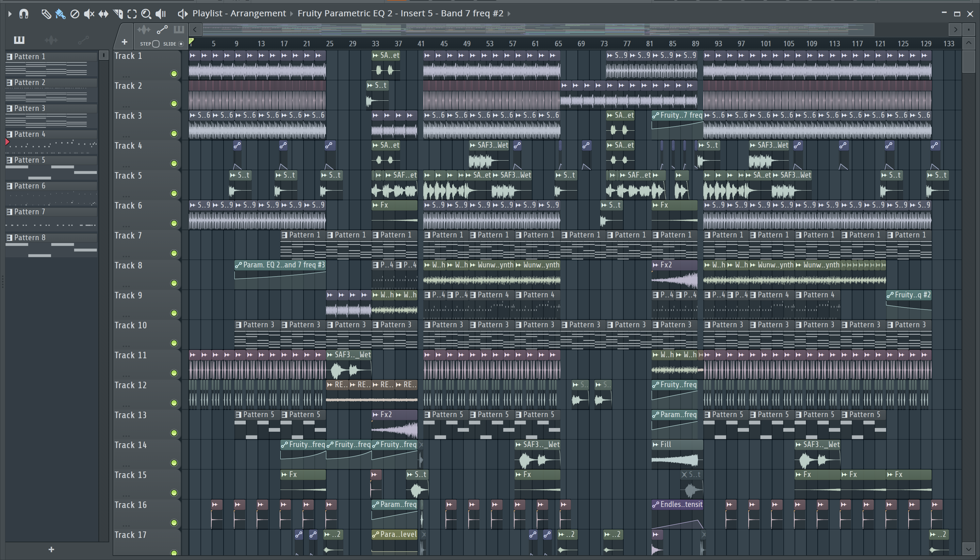This screenshot has height=560, width=980.
Task: Choose the Select marquee tool
Action: coord(132,14)
